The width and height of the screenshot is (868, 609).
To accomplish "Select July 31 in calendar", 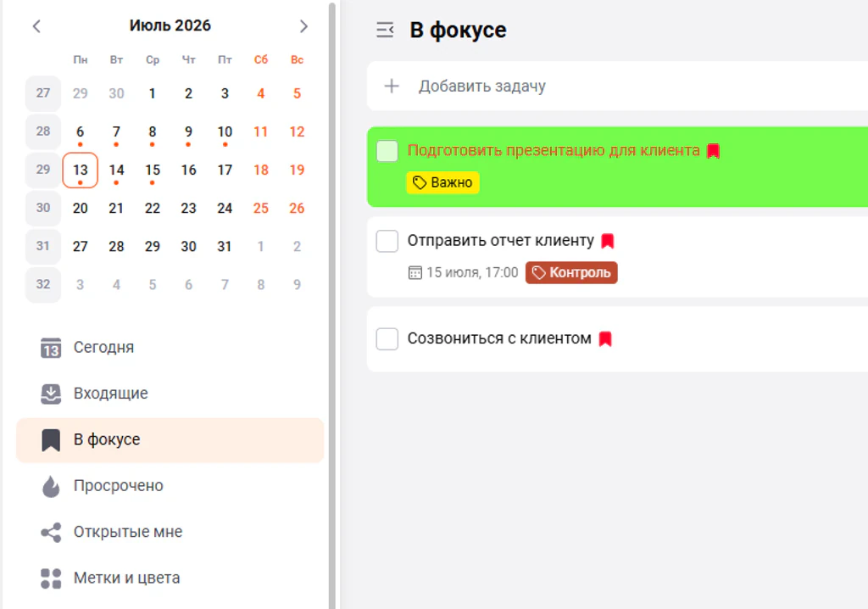I will click(224, 247).
